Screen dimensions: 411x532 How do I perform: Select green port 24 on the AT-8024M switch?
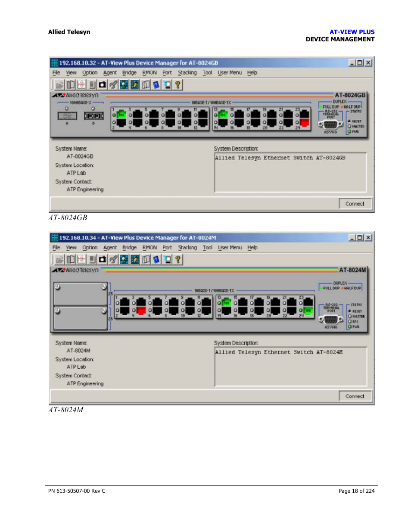point(308,311)
